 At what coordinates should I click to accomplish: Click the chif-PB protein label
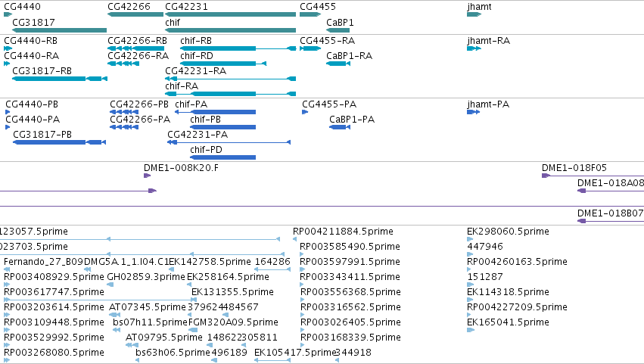pyautogui.click(x=205, y=119)
